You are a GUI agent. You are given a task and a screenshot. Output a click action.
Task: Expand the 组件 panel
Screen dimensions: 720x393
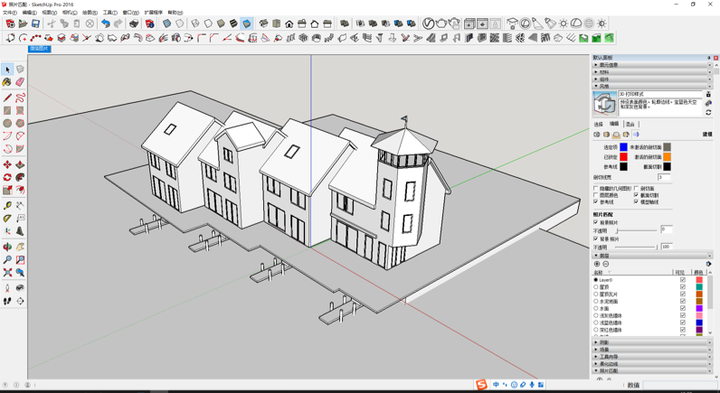652,79
